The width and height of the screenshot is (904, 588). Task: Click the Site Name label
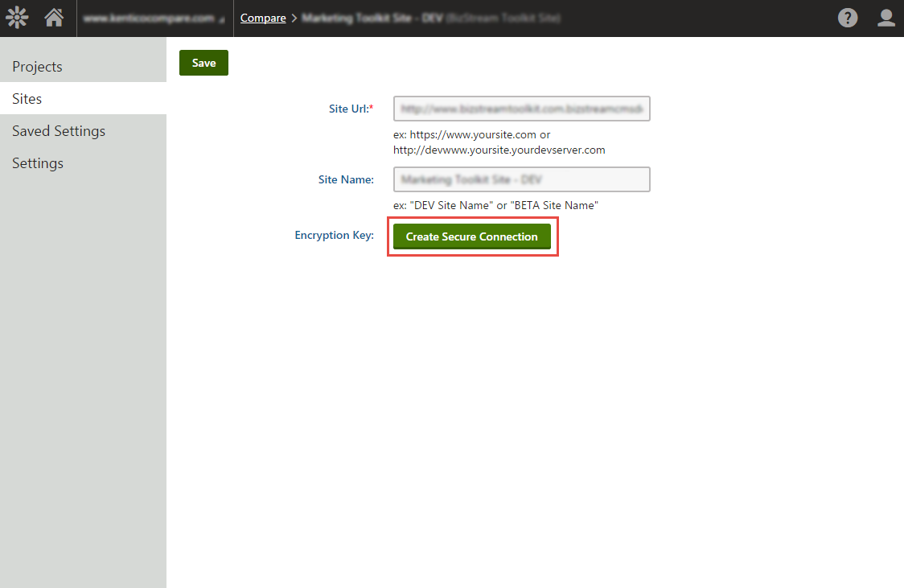coord(346,179)
